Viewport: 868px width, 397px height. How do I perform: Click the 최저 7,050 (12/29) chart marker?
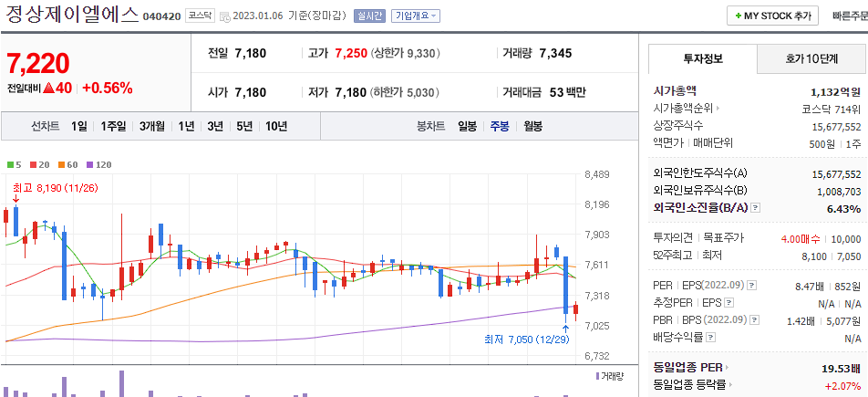(526, 340)
